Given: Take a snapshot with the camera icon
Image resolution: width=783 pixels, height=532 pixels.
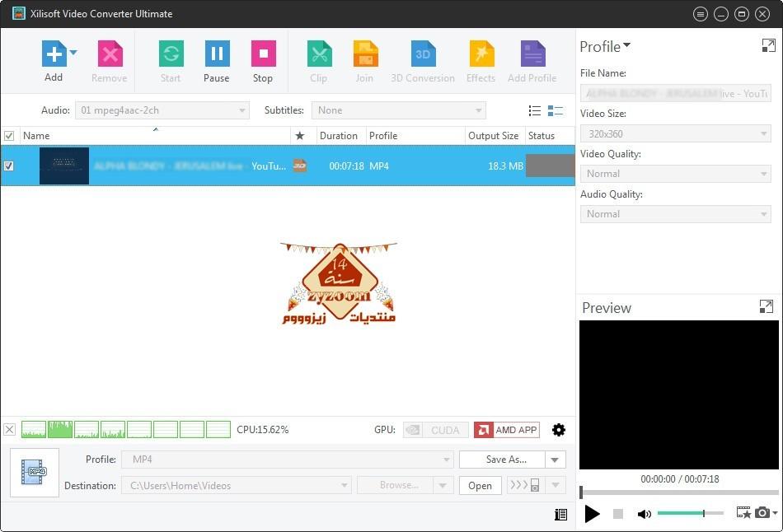Looking at the screenshot, I should tap(762, 512).
